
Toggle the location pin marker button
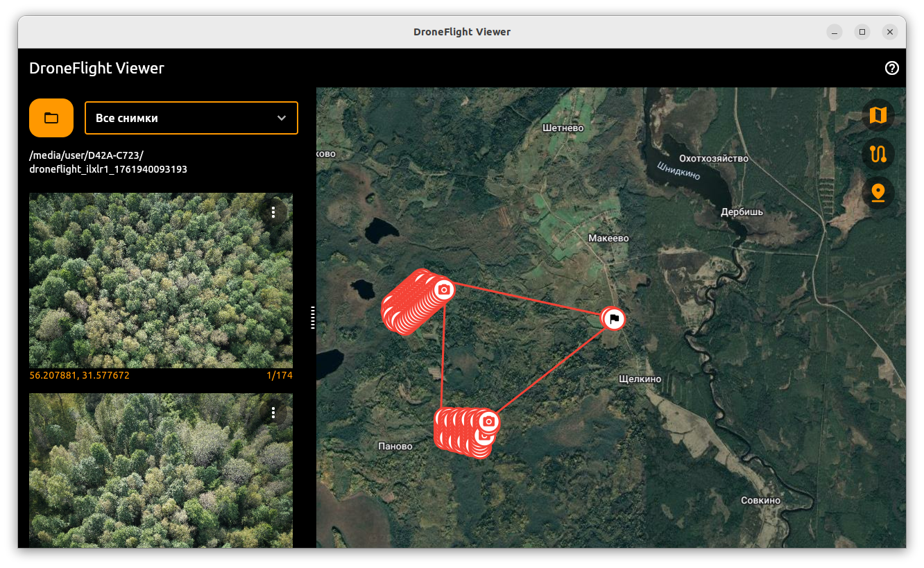(x=878, y=193)
